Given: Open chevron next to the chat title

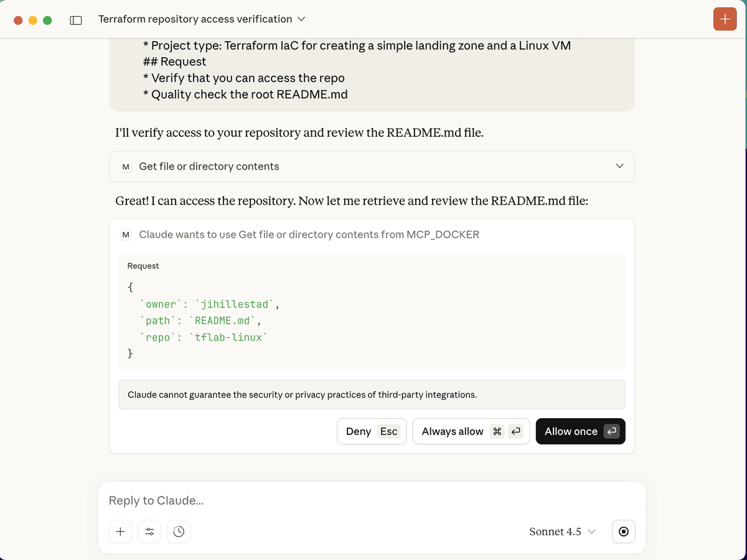Looking at the screenshot, I should pos(301,19).
